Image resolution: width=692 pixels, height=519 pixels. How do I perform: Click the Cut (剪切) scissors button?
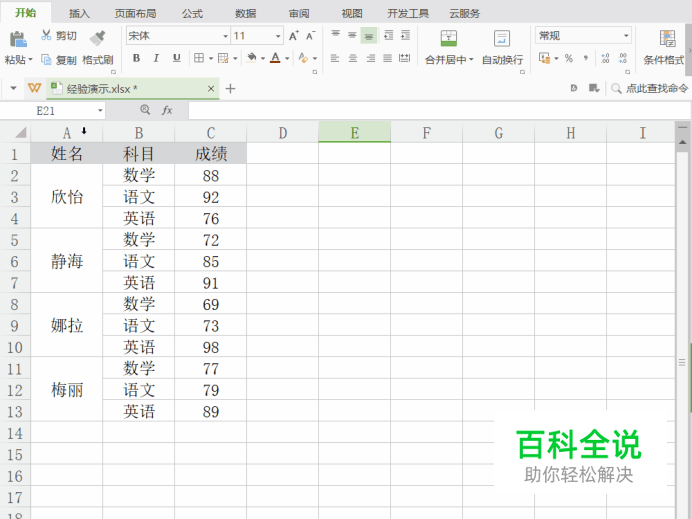(x=59, y=35)
